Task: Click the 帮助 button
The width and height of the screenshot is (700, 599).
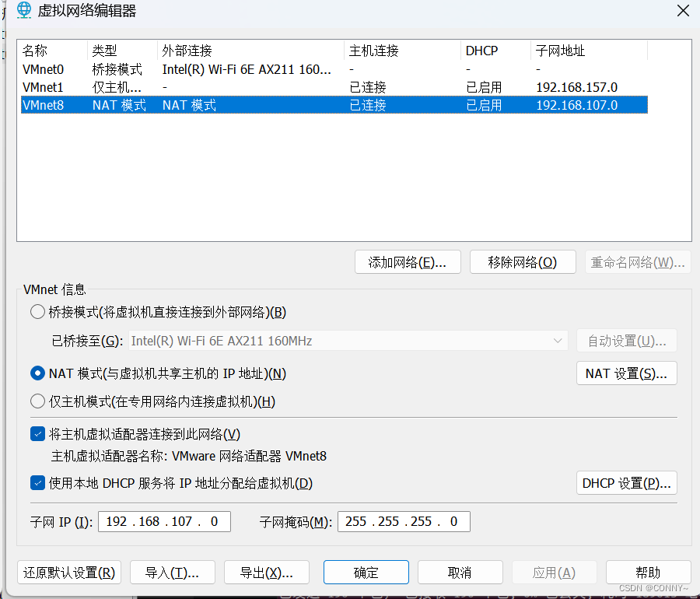Action: pos(648,573)
